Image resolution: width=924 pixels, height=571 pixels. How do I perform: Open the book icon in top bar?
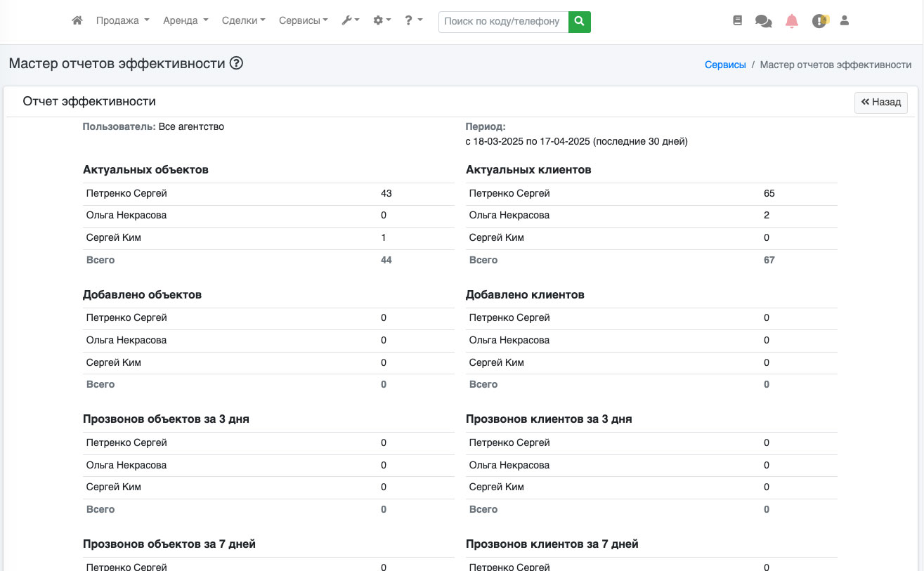point(737,21)
